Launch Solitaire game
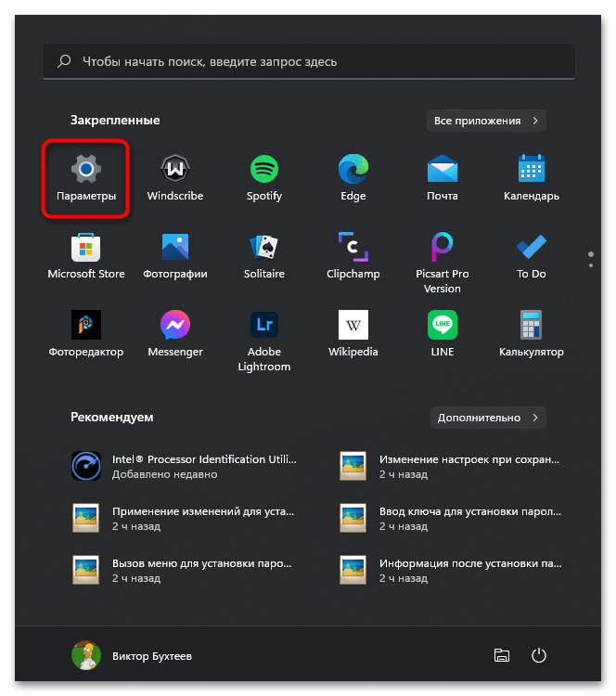The width and height of the screenshot is (616, 696). point(264,256)
